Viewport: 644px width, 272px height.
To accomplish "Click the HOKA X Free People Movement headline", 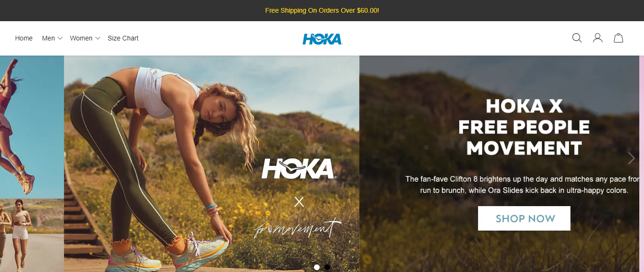I will 524,127.
